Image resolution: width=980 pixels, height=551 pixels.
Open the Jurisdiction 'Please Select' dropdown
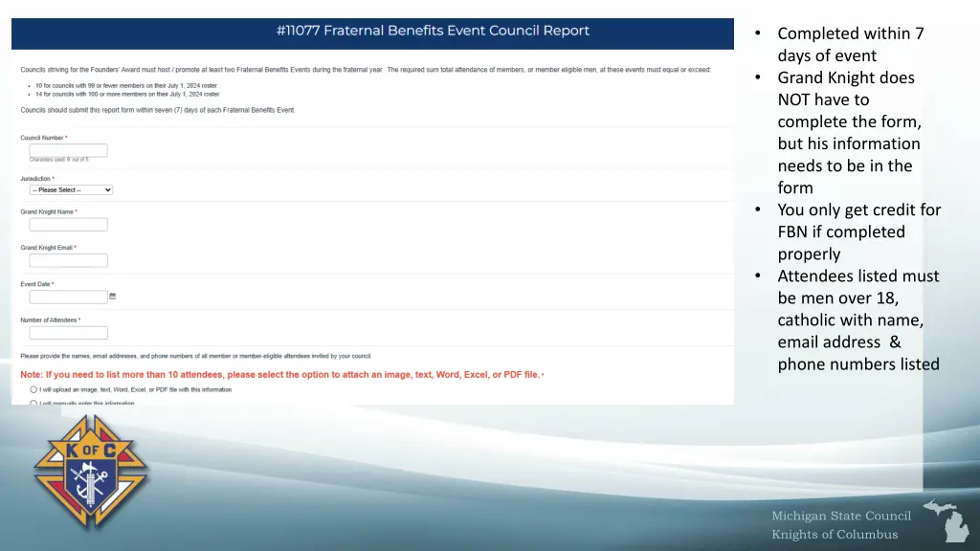point(71,190)
